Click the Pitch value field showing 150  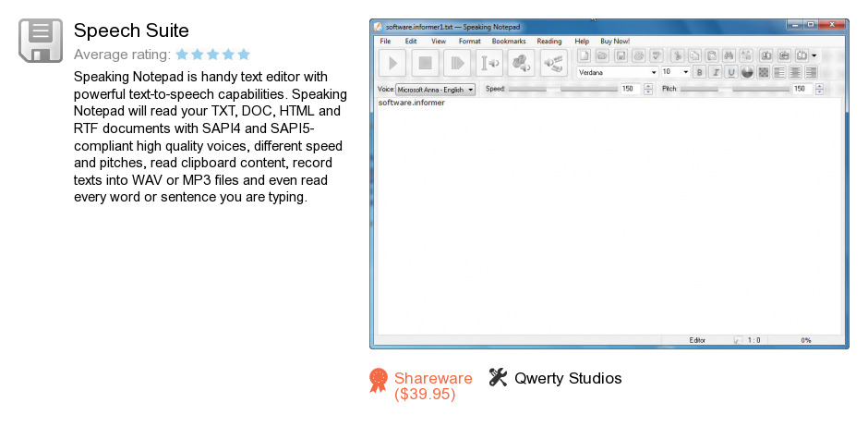click(802, 89)
